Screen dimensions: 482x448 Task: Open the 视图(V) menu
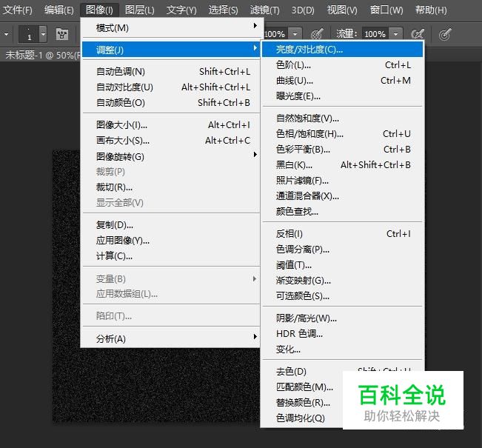[342, 10]
